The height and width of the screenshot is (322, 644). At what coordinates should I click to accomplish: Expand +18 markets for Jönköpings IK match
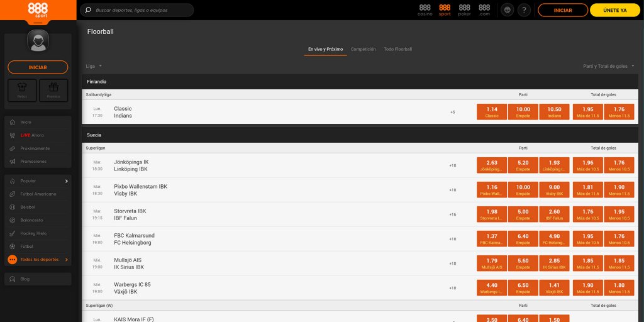coord(452,165)
